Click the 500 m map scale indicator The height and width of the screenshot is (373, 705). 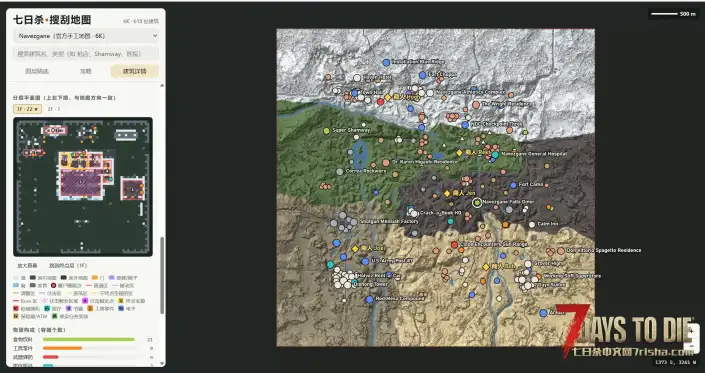[x=673, y=14]
